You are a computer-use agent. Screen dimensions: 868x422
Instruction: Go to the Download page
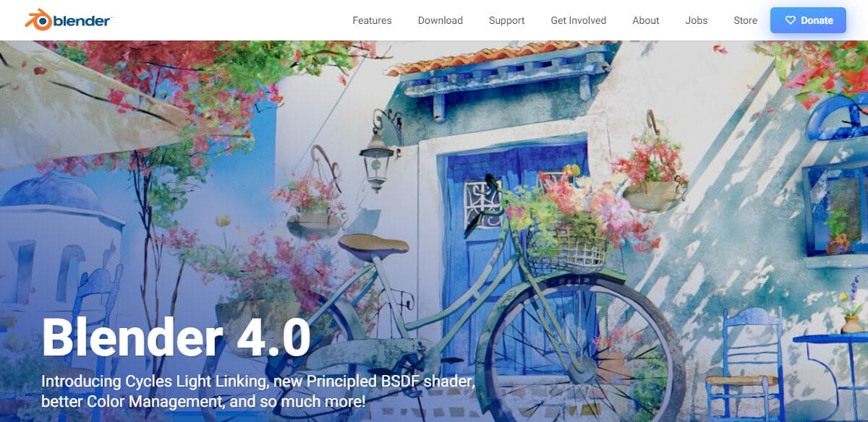[440, 20]
